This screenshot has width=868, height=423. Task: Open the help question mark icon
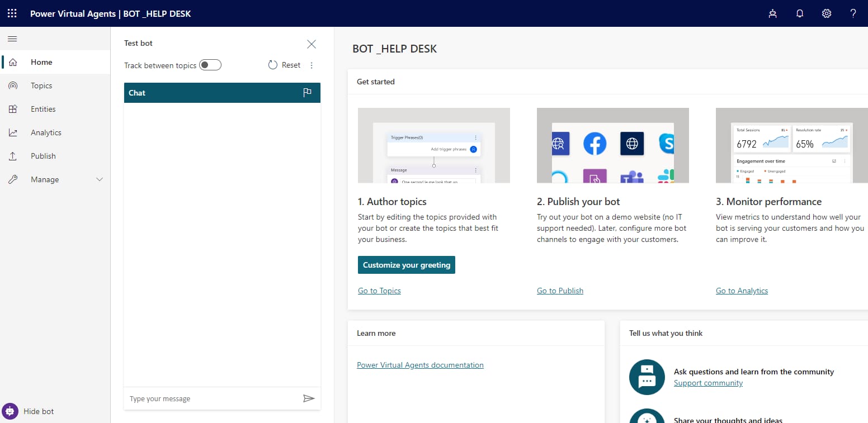[x=853, y=13]
